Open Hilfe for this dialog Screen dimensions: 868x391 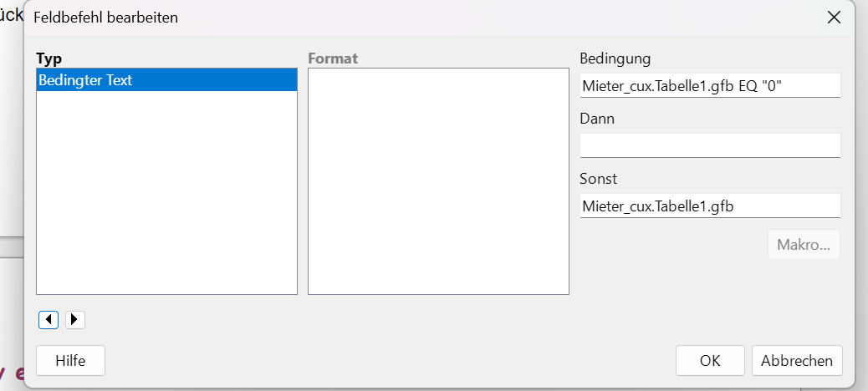click(x=71, y=361)
